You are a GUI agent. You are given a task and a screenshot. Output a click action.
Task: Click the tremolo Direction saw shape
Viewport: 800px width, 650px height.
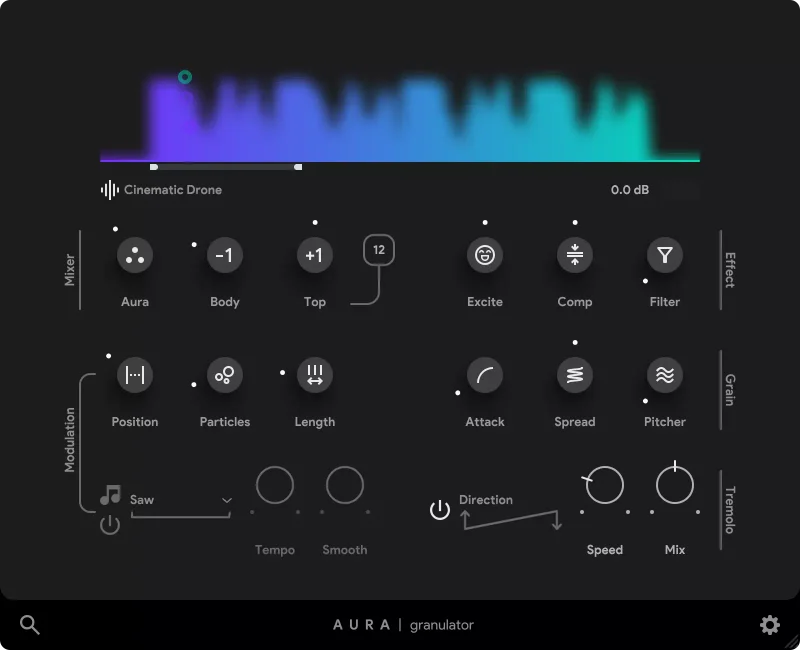tap(513, 520)
